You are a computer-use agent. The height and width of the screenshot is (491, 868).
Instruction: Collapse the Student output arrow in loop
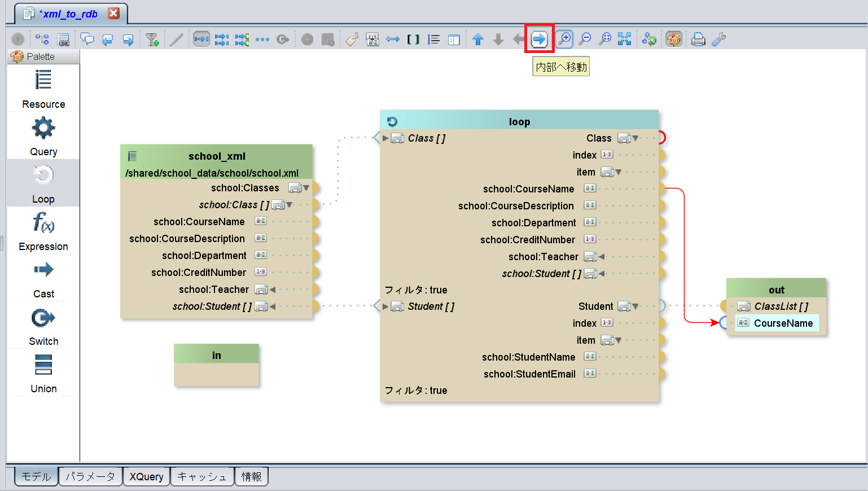tap(635, 306)
